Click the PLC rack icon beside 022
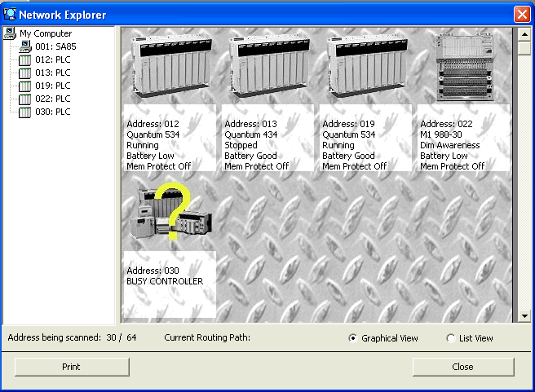 pyautogui.click(x=24, y=99)
